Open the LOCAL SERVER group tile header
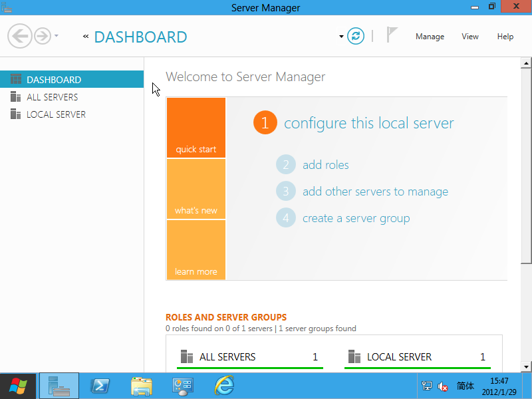The width and height of the screenshot is (532, 399). (418, 357)
